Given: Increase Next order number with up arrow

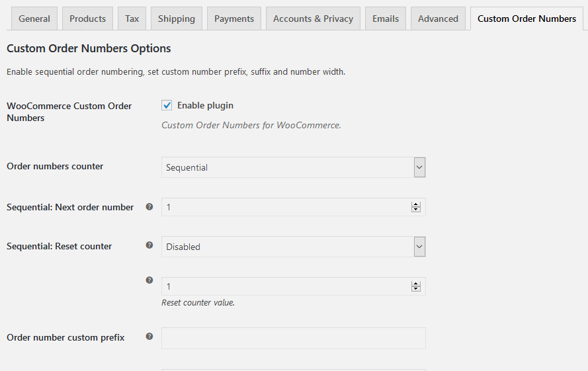Looking at the screenshot, I should 416,204.
